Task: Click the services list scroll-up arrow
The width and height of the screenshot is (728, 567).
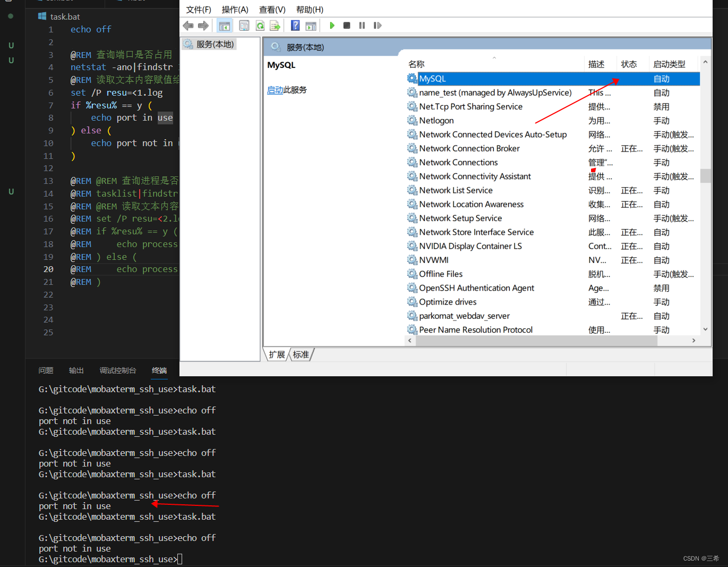Action: (705, 62)
